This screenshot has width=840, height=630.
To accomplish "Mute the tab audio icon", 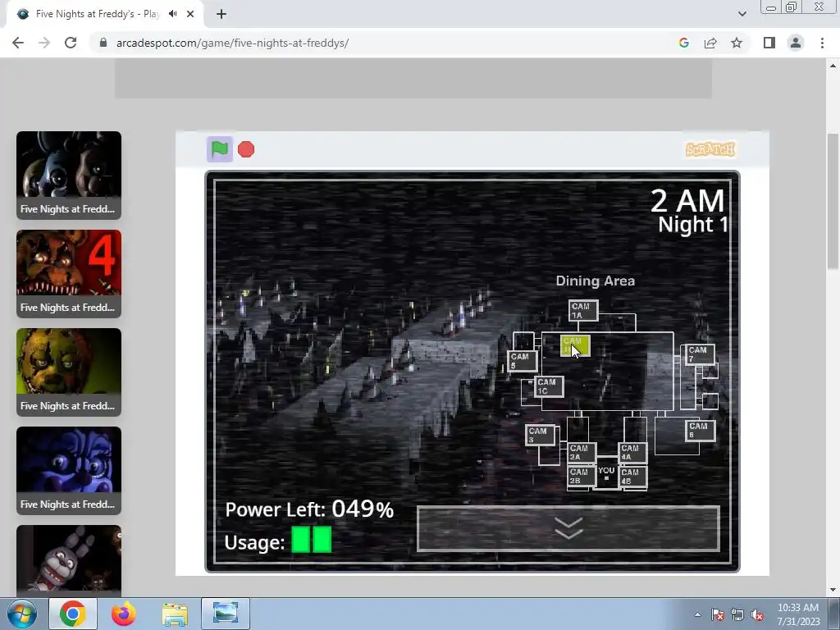I will [x=172, y=14].
